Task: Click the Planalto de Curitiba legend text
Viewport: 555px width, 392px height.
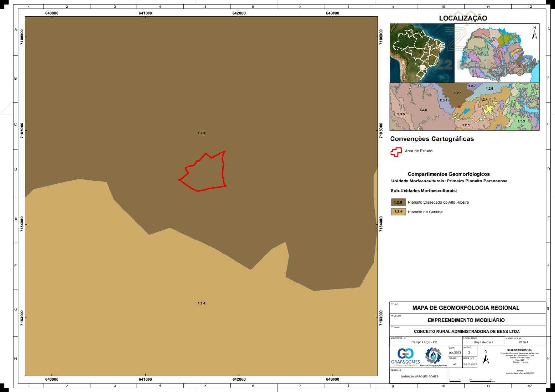Action: [425, 212]
